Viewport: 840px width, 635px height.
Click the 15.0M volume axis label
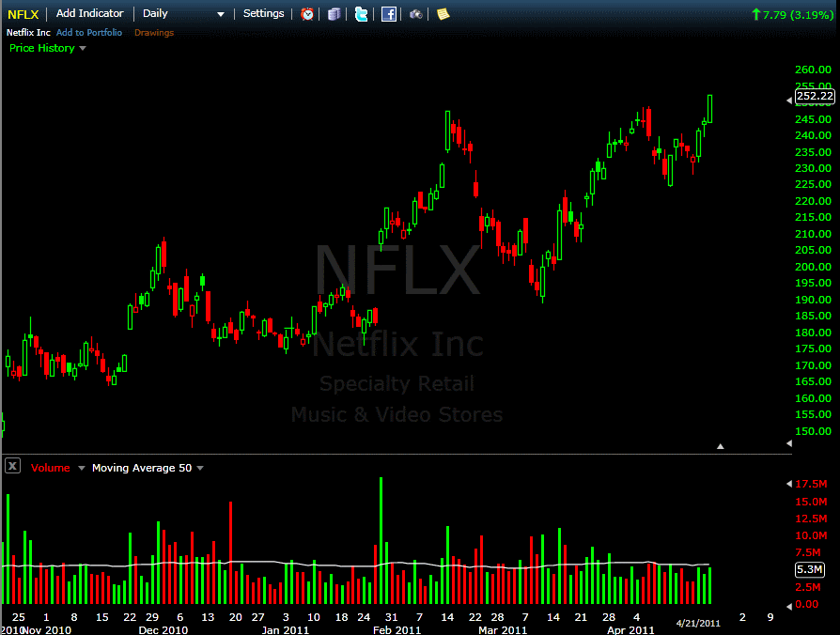[x=811, y=502]
